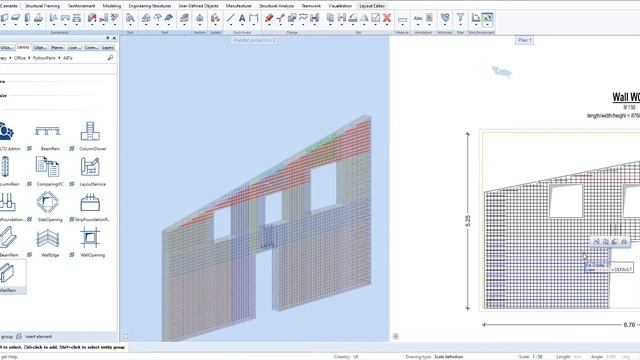Click the Copy icon in Edit group

[330, 18]
